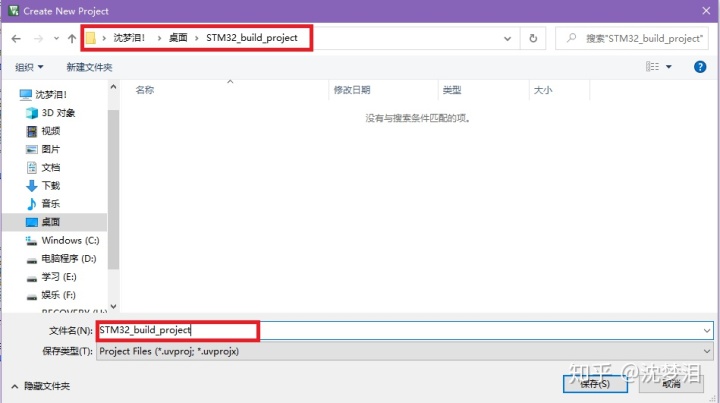Refresh the current folder view
Screen dimensions: 720x403
pyautogui.click(x=533, y=39)
